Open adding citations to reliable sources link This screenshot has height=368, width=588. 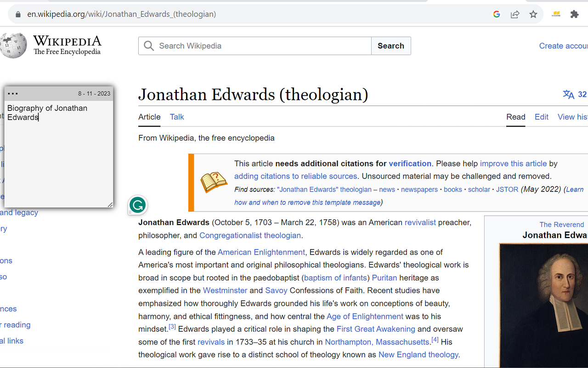(296, 176)
